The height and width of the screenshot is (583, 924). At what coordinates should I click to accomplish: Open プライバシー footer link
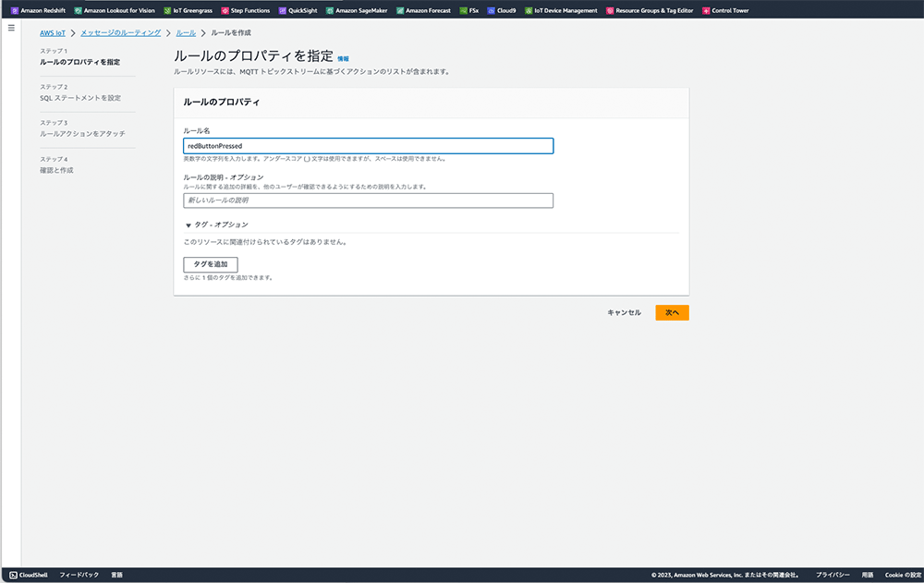click(833, 575)
